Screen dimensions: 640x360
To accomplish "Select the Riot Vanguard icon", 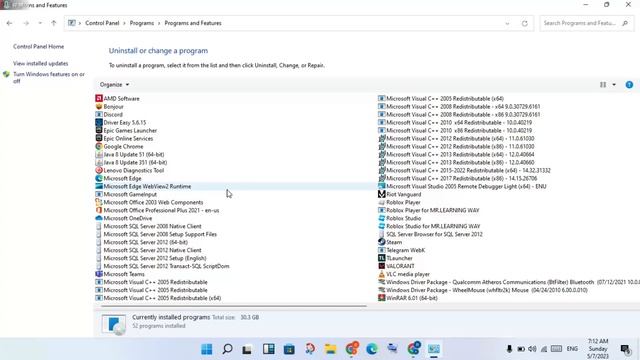I will pyautogui.click(x=382, y=194).
